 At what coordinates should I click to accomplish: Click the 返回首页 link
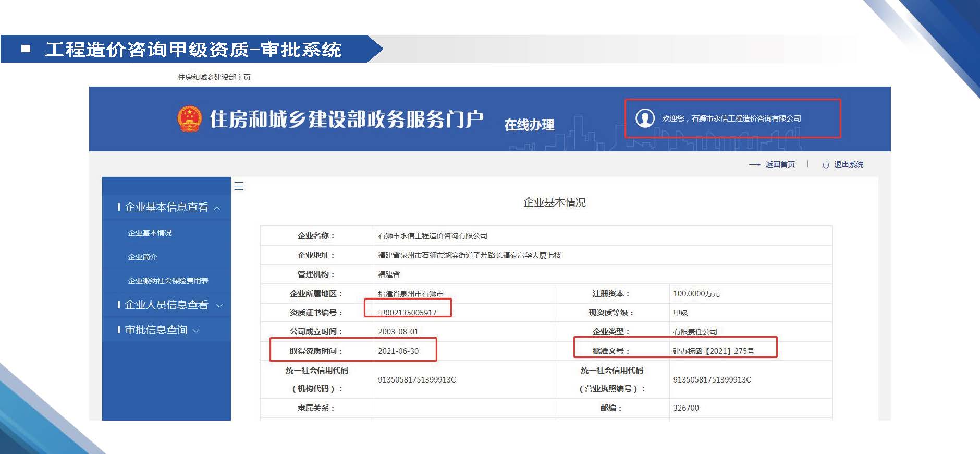pos(780,164)
